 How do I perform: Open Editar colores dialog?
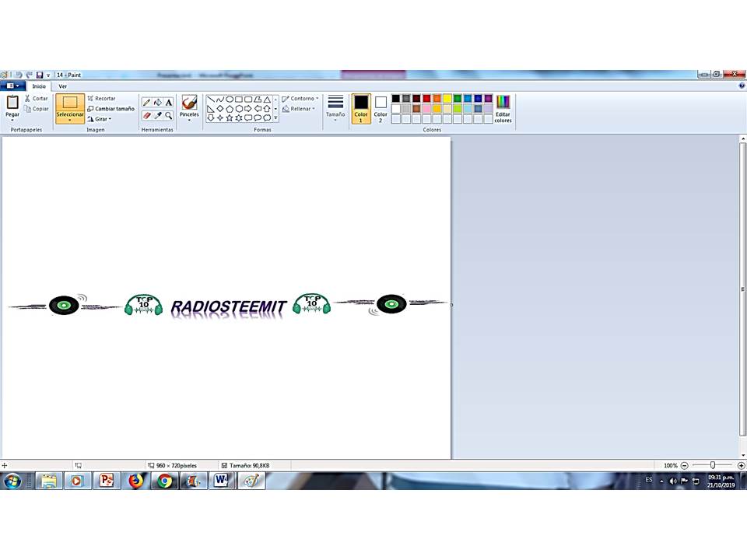pos(503,109)
